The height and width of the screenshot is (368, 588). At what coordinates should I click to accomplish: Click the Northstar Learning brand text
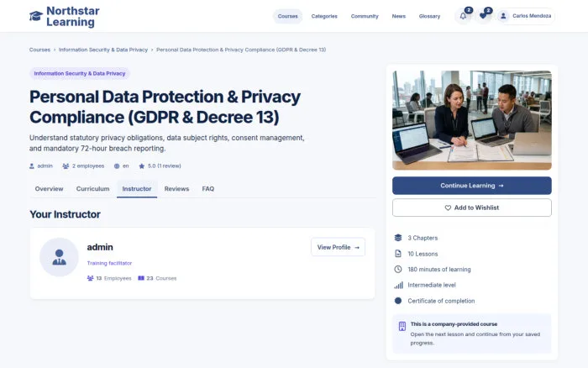(x=73, y=17)
